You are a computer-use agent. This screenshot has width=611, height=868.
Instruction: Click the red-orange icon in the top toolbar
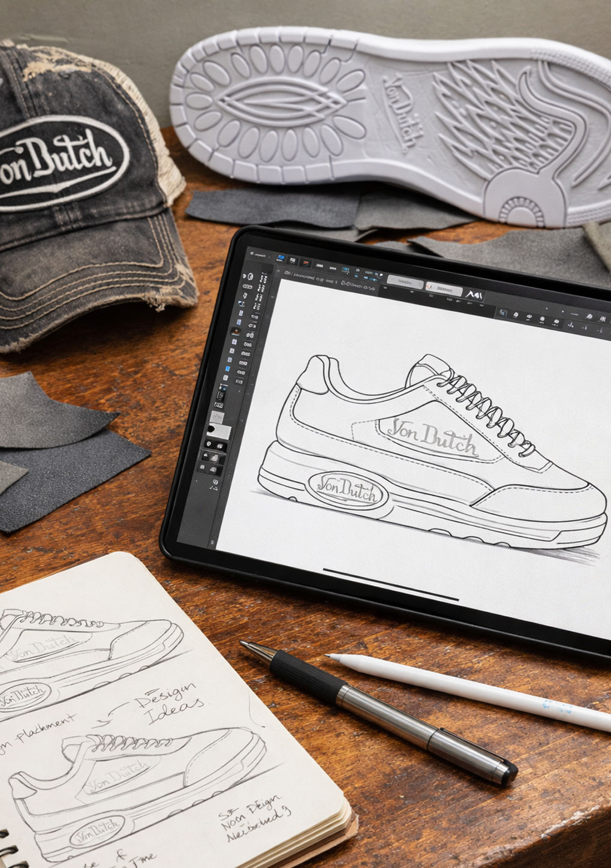pos(306,263)
